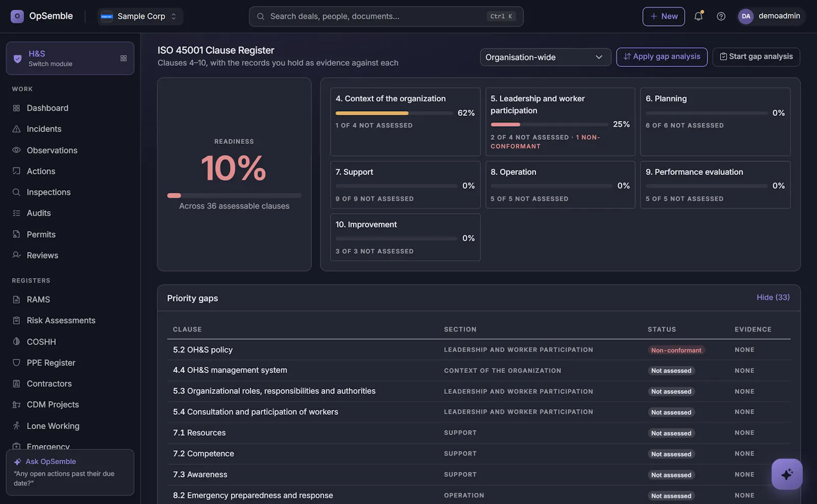This screenshot has height=504, width=817.
Task: Click the Non-conformant status badge
Action: [x=676, y=350]
